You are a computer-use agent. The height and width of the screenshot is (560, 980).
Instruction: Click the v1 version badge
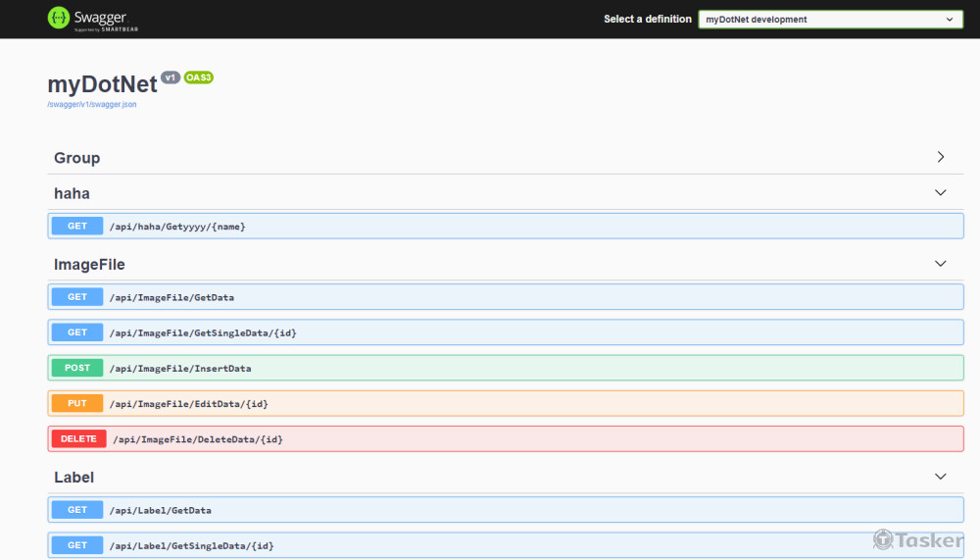[x=171, y=77]
